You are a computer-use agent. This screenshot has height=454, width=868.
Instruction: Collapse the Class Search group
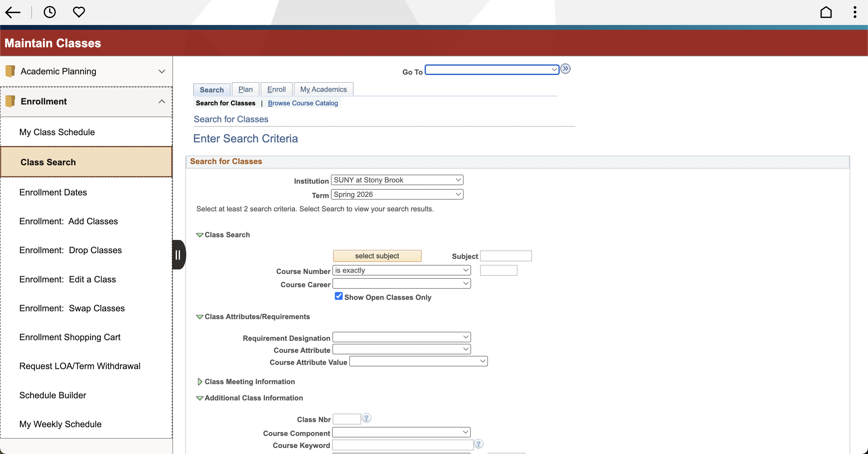pos(200,235)
